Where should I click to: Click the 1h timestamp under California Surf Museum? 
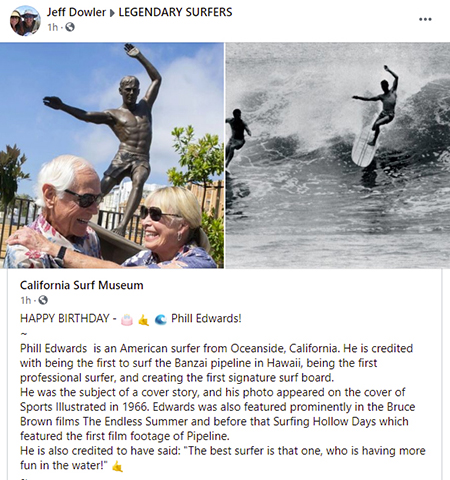coord(26,301)
